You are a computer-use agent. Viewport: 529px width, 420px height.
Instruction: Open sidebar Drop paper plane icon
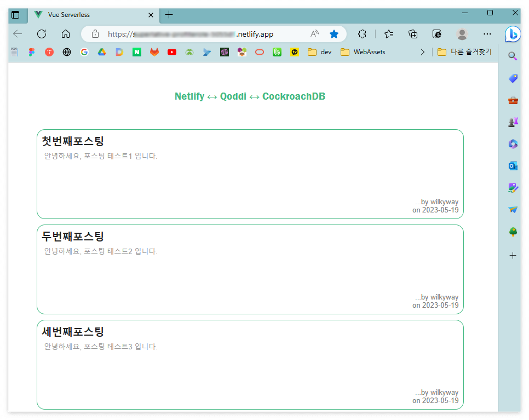[x=513, y=210]
